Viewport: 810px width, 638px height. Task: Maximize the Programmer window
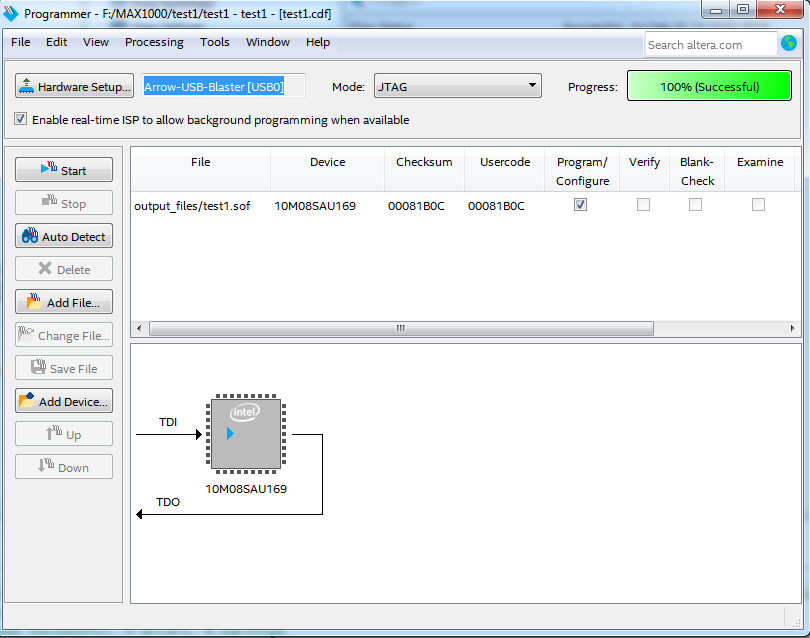point(743,9)
